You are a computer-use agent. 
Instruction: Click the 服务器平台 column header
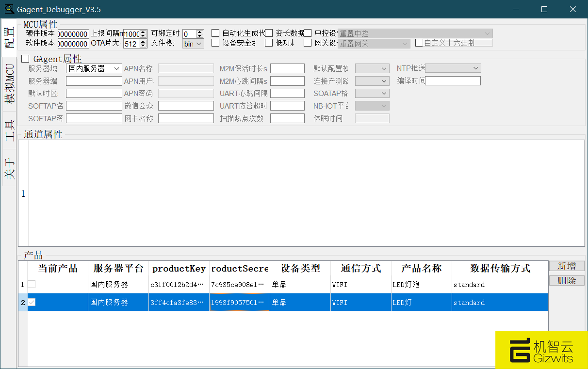pos(118,269)
